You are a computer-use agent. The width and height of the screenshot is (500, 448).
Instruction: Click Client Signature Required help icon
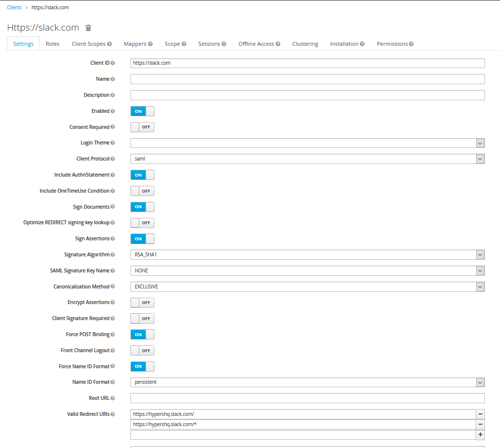[112, 318]
